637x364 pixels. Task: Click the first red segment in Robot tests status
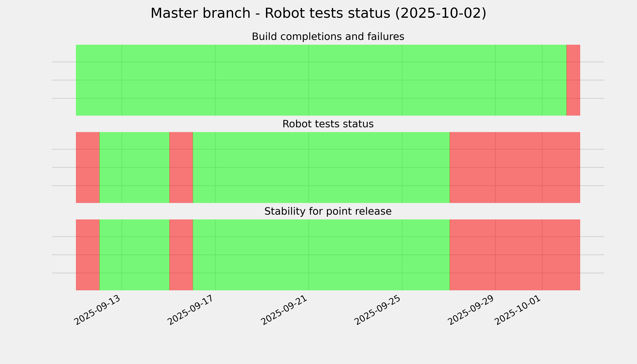tap(88, 167)
